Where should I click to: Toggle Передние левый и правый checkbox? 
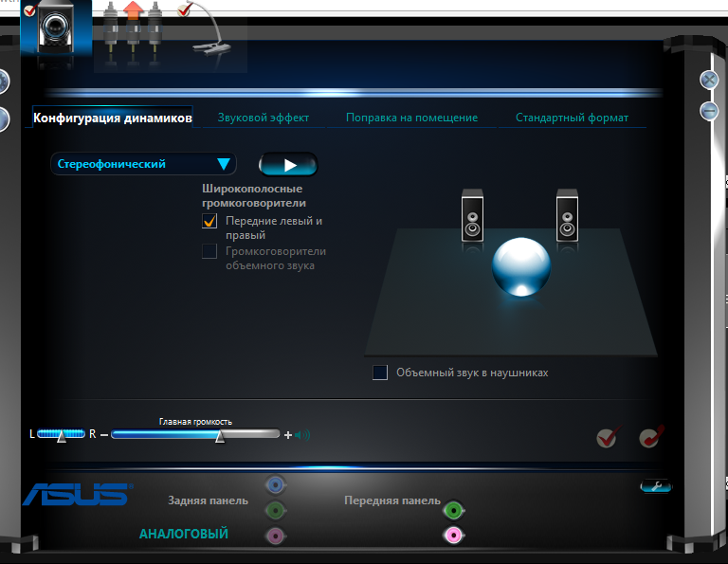coord(209,221)
